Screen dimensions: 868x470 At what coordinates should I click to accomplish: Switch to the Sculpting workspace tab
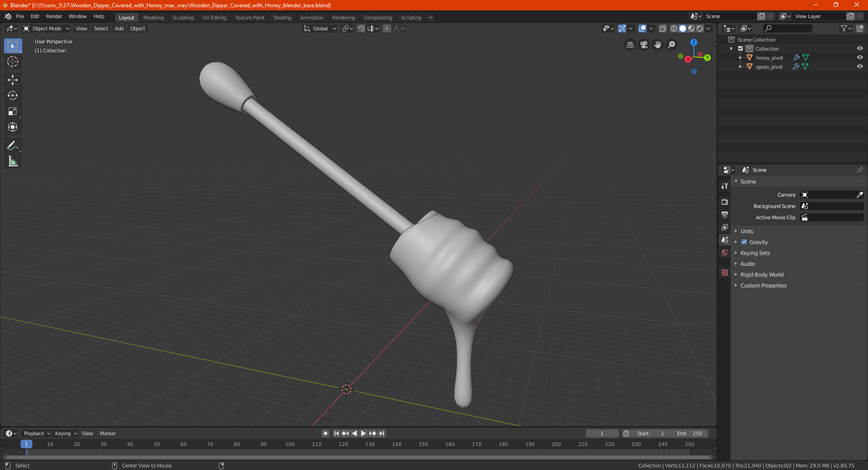[183, 18]
